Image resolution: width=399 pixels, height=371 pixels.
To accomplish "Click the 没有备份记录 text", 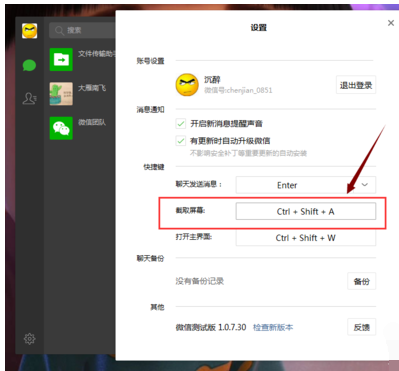I will click(200, 281).
